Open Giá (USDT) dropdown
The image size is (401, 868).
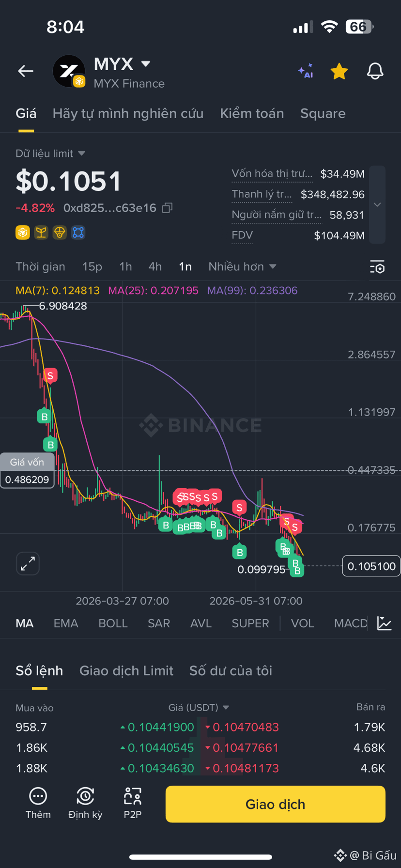point(199,708)
